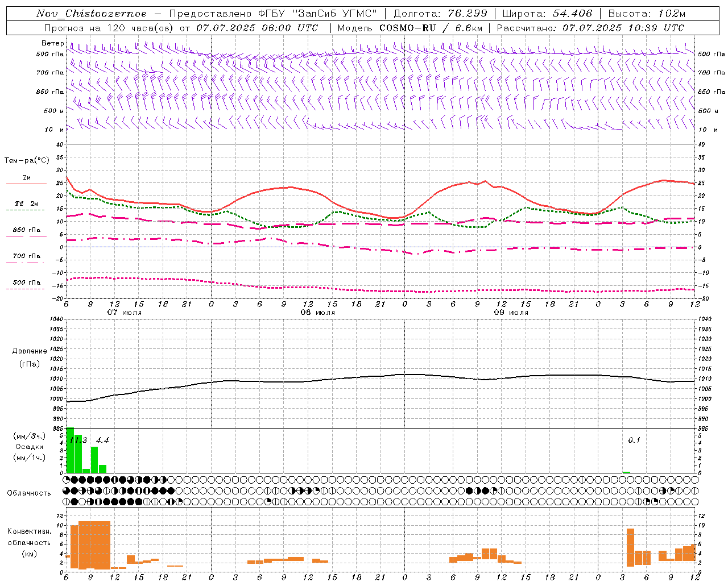Click the 850 гПа entry in temperature legend
The width and height of the screenshot is (728, 582).
(27, 230)
